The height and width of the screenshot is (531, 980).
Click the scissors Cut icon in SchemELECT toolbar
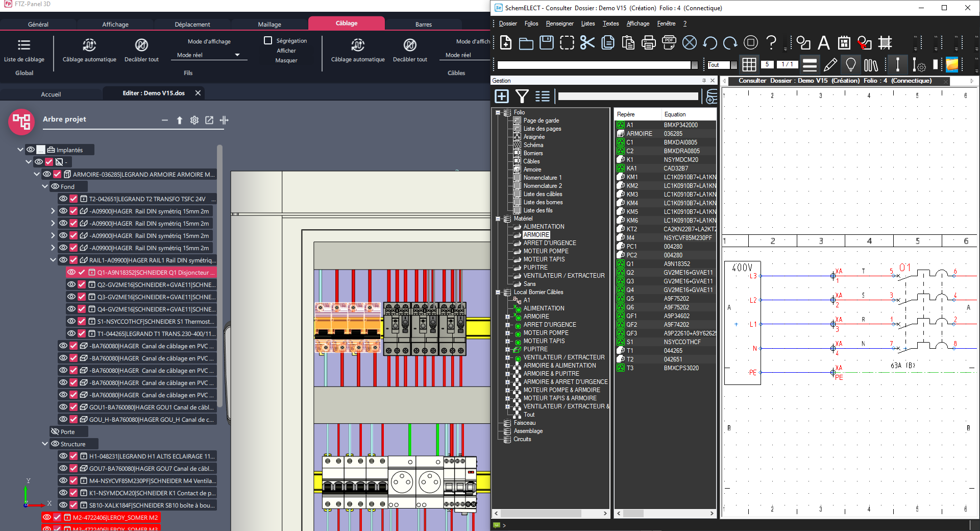tap(587, 43)
